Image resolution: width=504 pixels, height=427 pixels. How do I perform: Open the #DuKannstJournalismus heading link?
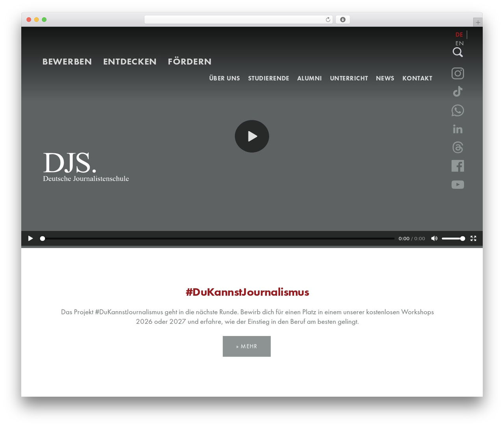[247, 292]
